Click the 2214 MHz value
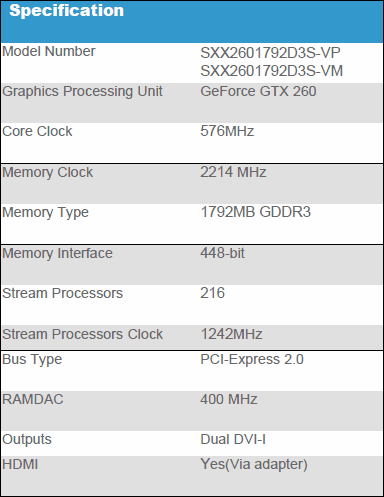The image size is (384, 497). (233, 172)
